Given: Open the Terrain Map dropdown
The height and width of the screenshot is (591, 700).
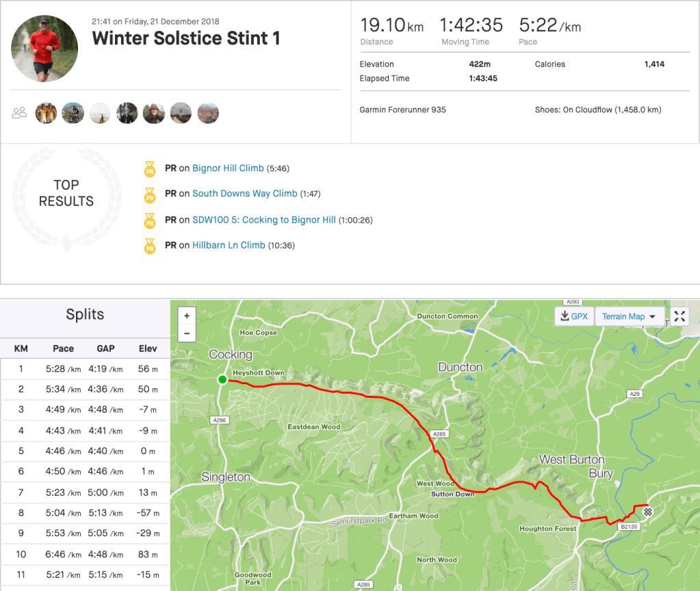Looking at the screenshot, I should click(629, 316).
